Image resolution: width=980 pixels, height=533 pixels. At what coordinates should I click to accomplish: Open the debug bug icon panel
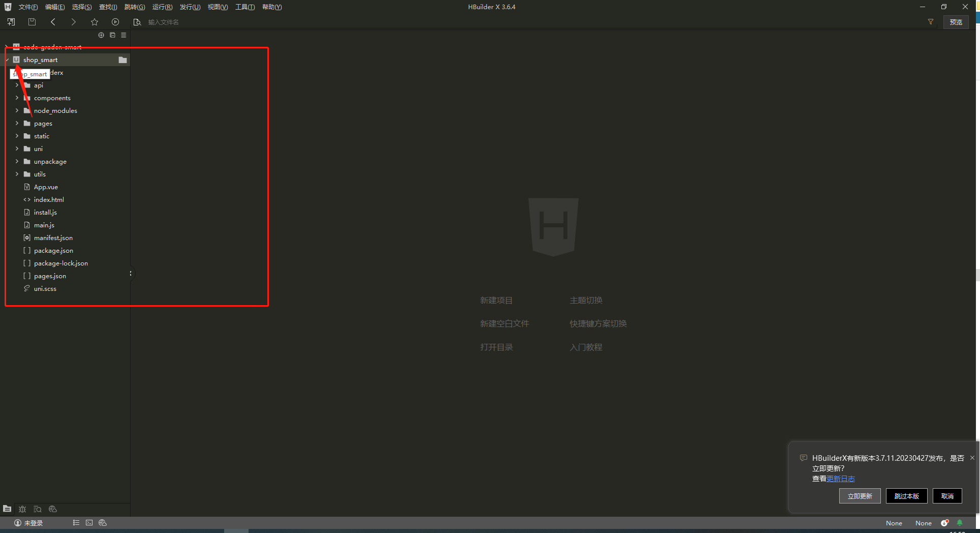pyautogui.click(x=22, y=509)
